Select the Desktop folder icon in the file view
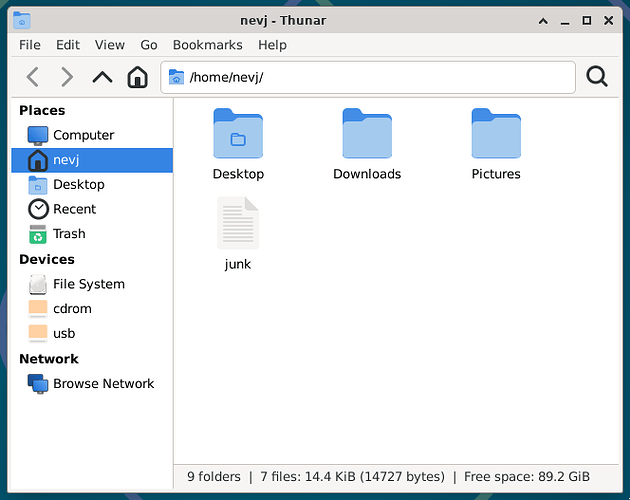The width and height of the screenshot is (630, 500). pyautogui.click(x=238, y=135)
